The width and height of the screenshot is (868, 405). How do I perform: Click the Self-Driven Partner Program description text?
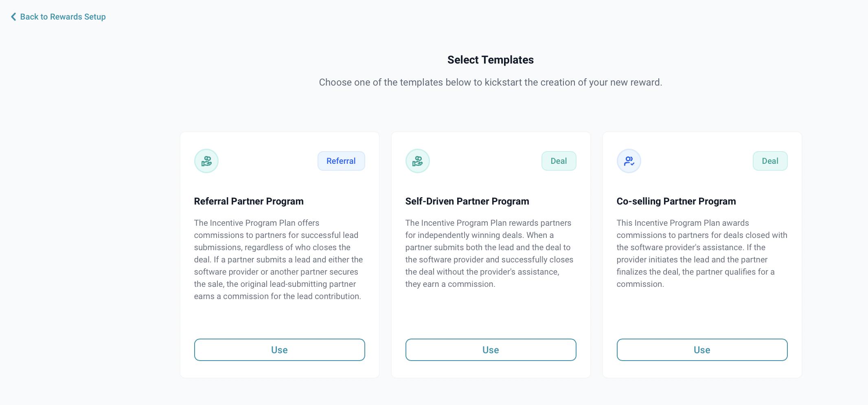(489, 253)
